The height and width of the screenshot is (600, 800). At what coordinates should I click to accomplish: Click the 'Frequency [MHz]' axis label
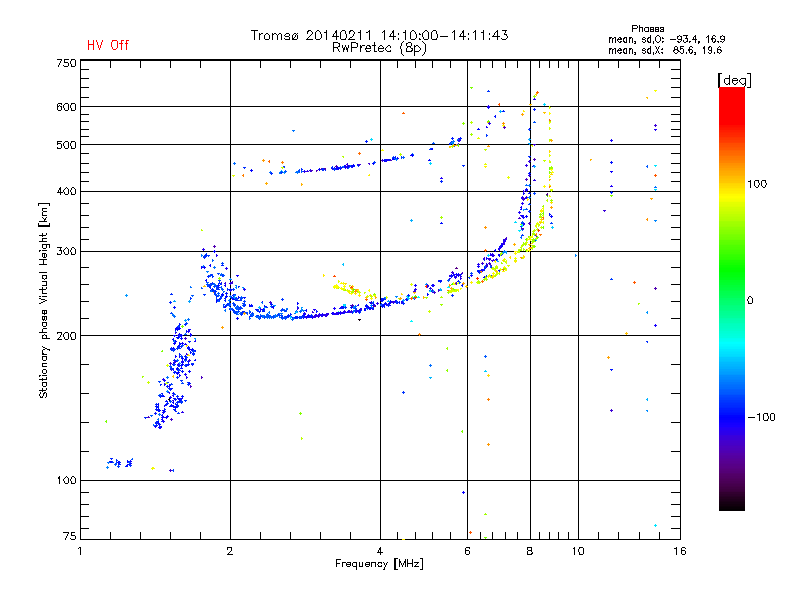379,564
